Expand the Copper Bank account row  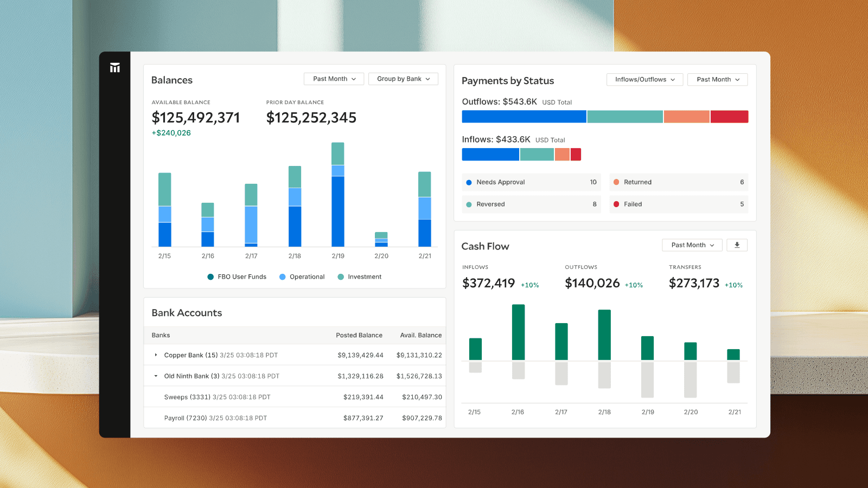coord(155,355)
